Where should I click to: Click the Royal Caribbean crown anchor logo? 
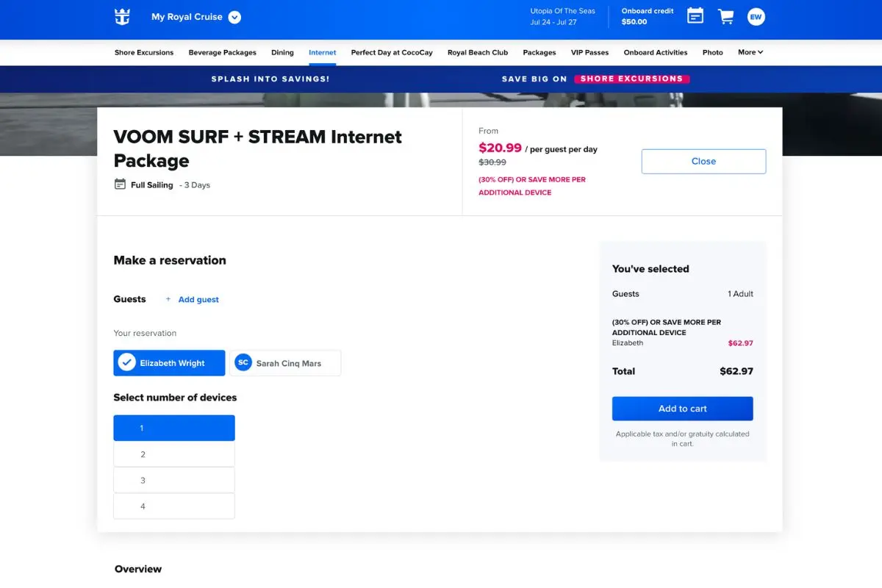[122, 17]
